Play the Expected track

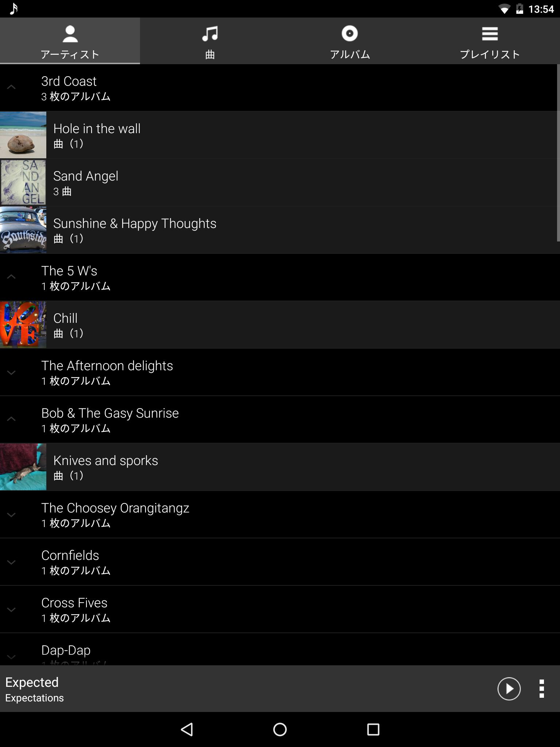pos(509,689)
